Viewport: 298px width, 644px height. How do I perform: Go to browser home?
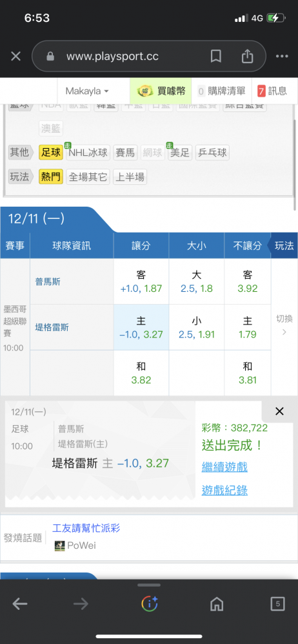[x=217, y=603]
